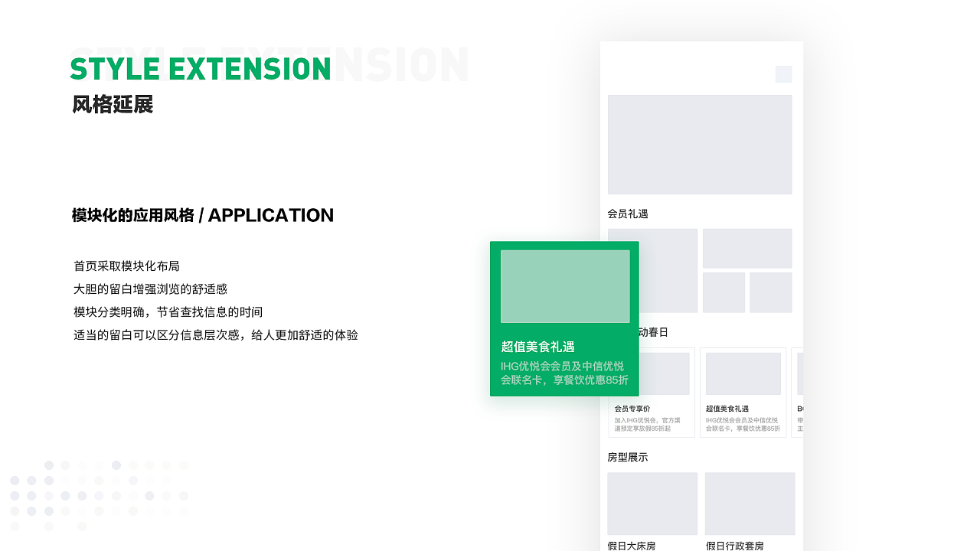
Task: Click the small 超值美食礼遇 title in the phone list
Action: 727,409
